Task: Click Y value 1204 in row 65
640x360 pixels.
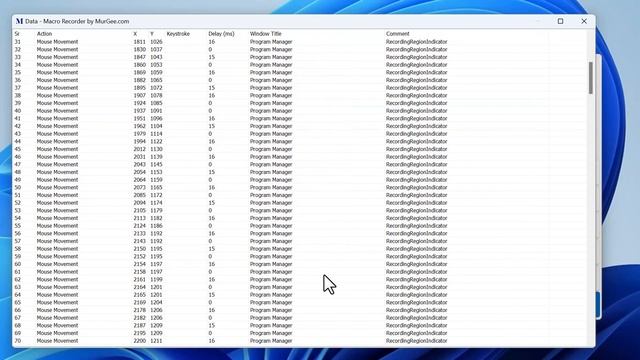Action: point(156,302)
